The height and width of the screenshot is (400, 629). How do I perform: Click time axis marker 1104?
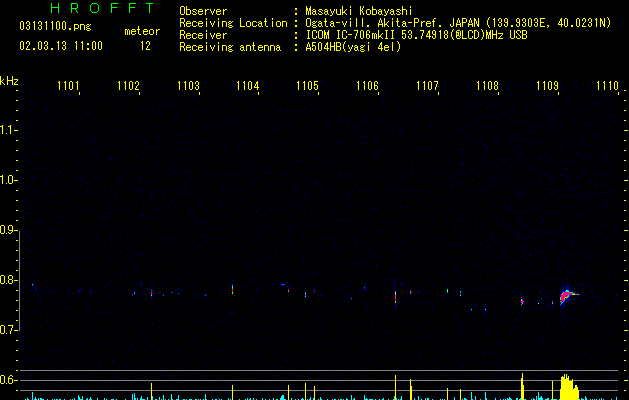248,86
